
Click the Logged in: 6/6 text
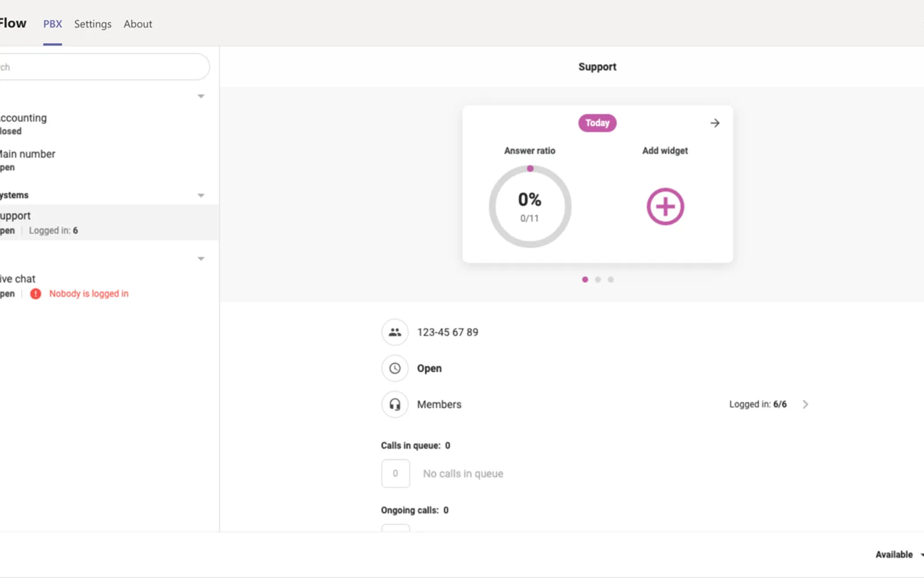(758, 405)
